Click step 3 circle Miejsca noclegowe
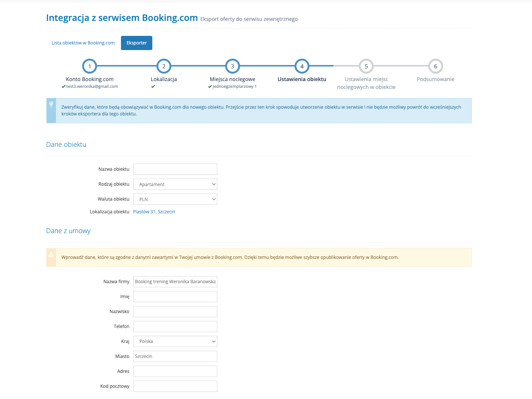Screen dimensions: 532x399 233,66
